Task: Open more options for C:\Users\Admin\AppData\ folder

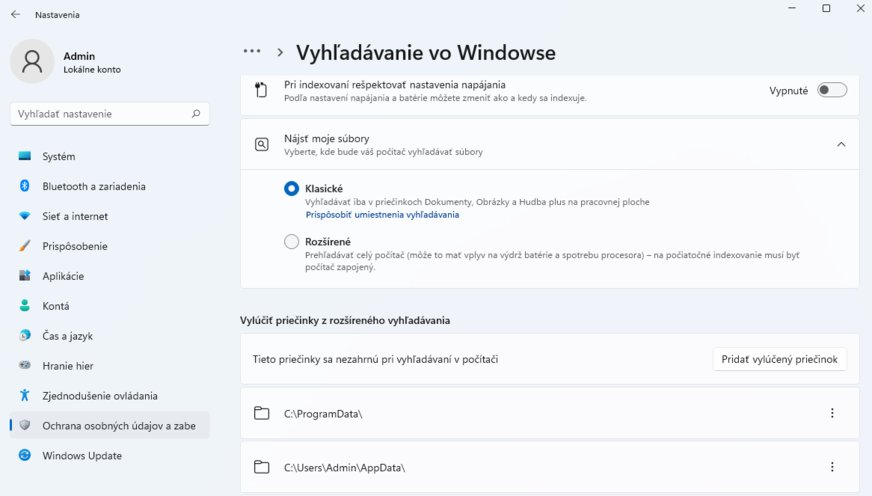Action: [831, 467]
